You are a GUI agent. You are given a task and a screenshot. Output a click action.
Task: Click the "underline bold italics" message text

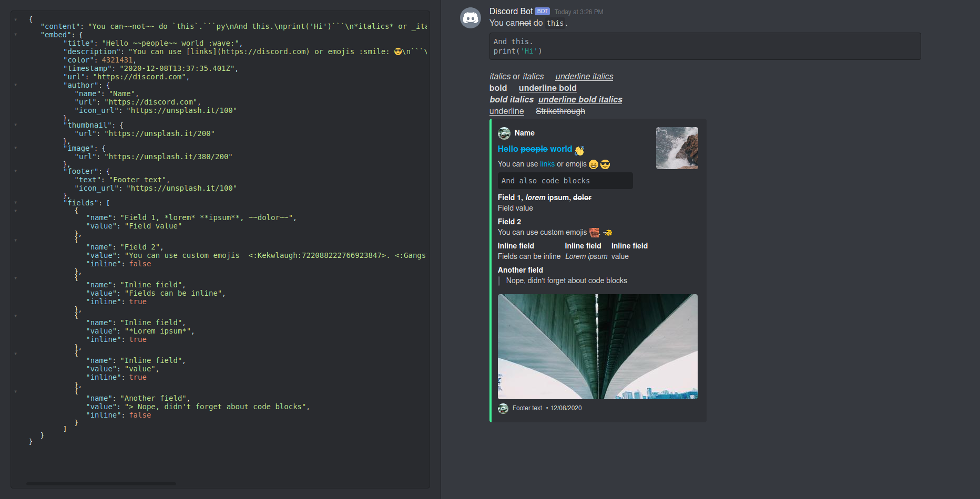click(580, 100)
